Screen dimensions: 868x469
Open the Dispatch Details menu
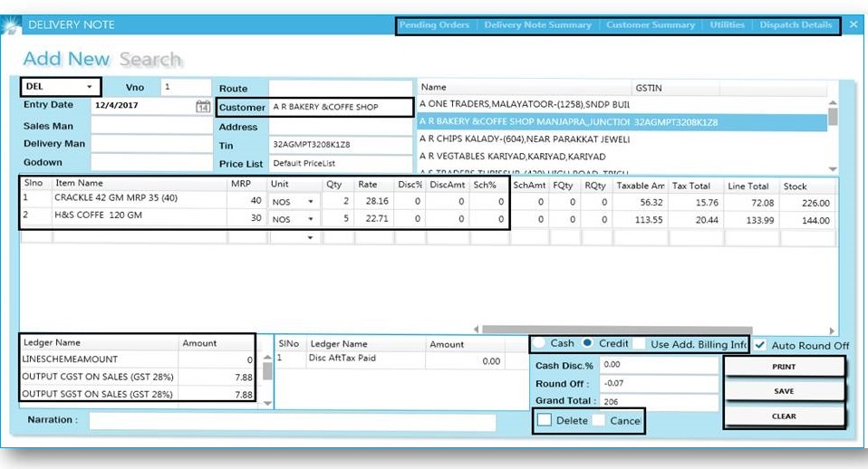[x=796, y=24]
